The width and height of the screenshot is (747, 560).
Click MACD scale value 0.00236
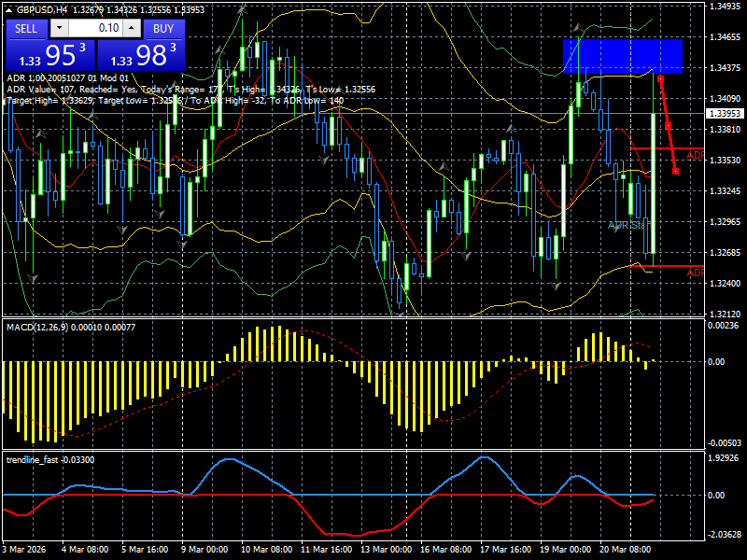(723, 326)
